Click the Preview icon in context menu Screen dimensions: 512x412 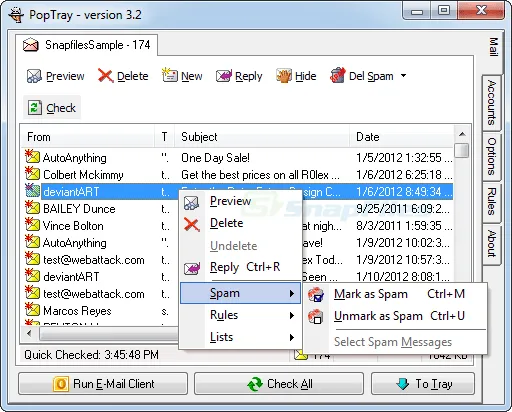[x=192, y=202]
